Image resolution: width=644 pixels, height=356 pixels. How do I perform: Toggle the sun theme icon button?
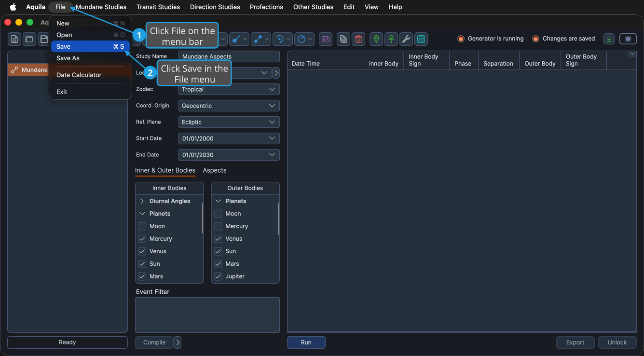(x=628, y=39)
